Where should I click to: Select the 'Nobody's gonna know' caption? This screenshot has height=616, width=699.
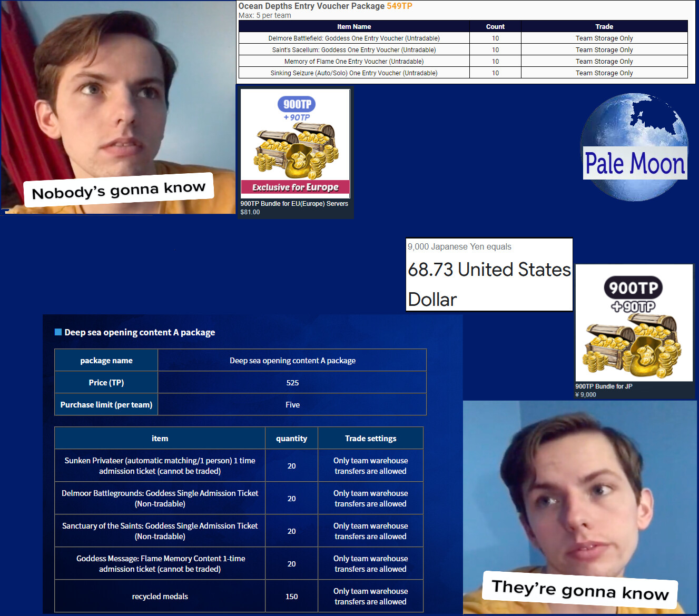pyautogui.click(x=119, y=190)
